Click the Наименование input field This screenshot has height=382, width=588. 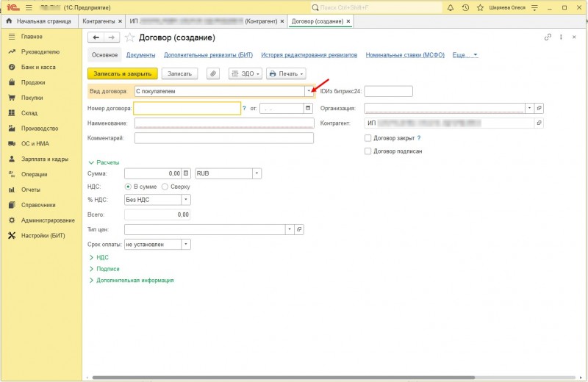224,123
